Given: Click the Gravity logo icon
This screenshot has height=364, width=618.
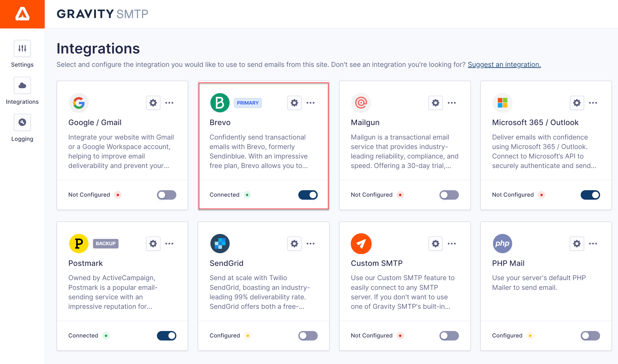Looking at the screenshot, I should (22, 14).
